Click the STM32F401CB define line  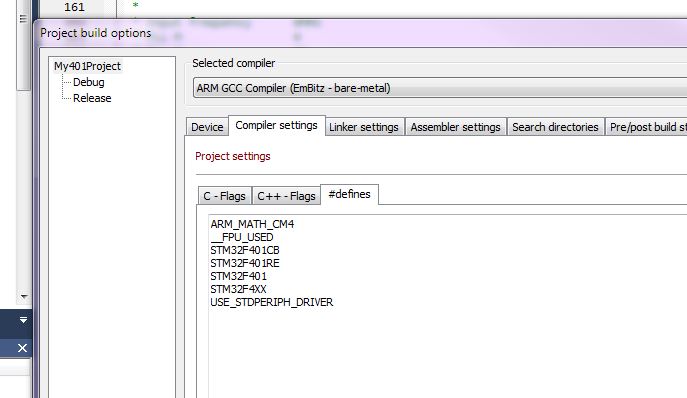coord(244,250)
